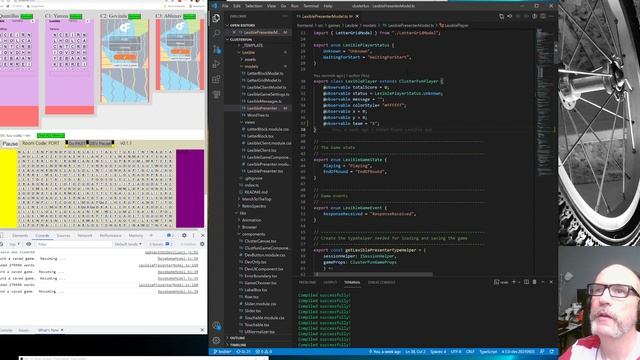Synchronize changes in the status bar

pyautogui.click(x=243, y=351)
